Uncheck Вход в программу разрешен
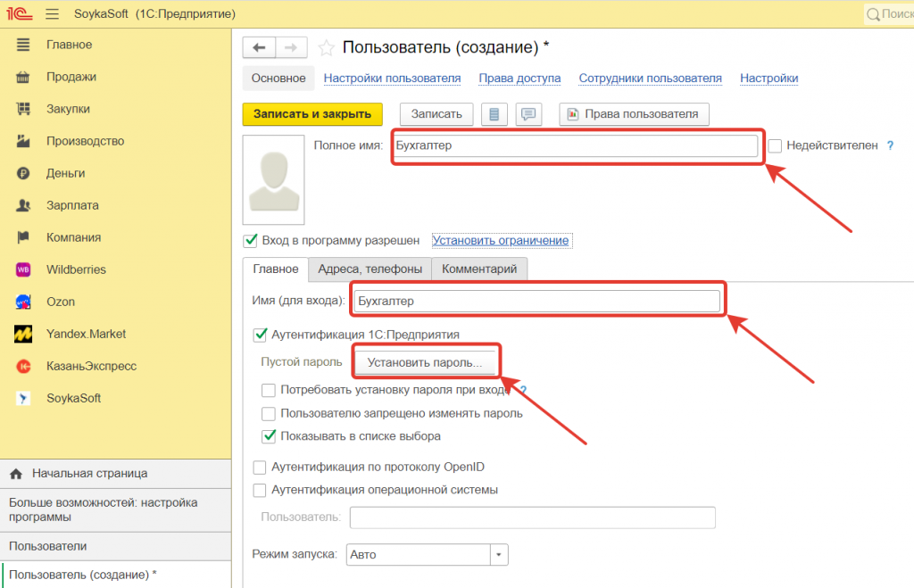Screen dimensions: 914x588 point(251,240)
